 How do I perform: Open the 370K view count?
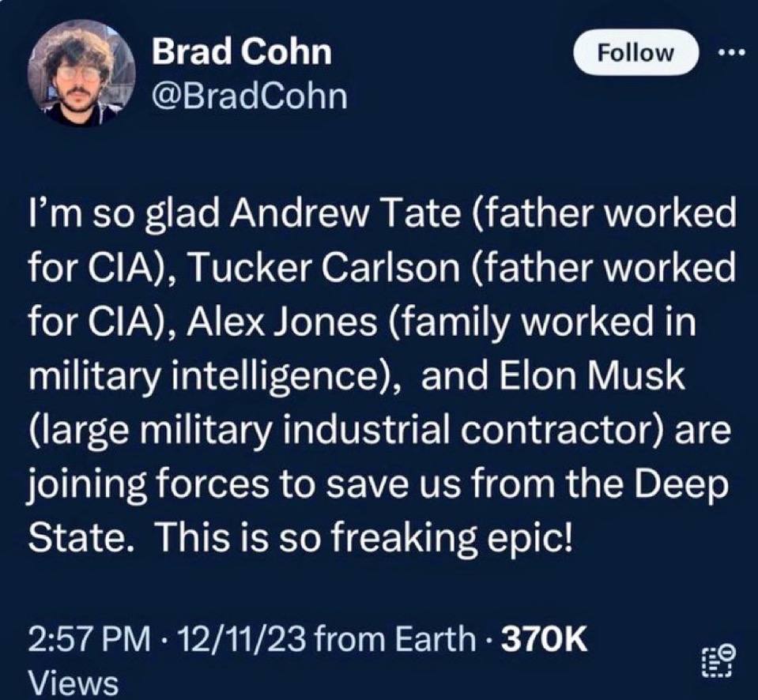[x=545, y=638]
